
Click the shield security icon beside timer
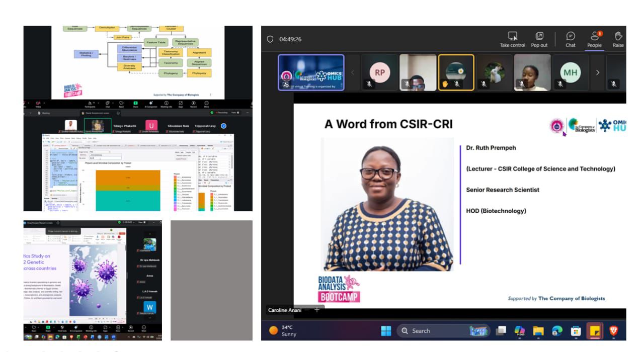270,39
